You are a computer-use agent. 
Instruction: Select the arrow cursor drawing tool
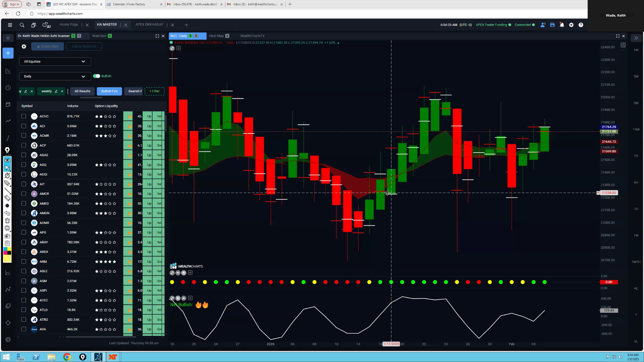point(7,168)
